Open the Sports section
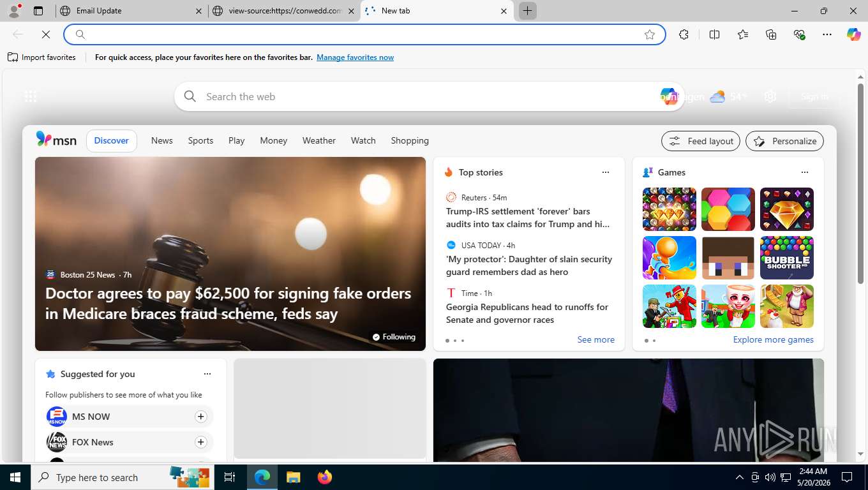Screen dimensions: 868x490 tap(200, 140)
